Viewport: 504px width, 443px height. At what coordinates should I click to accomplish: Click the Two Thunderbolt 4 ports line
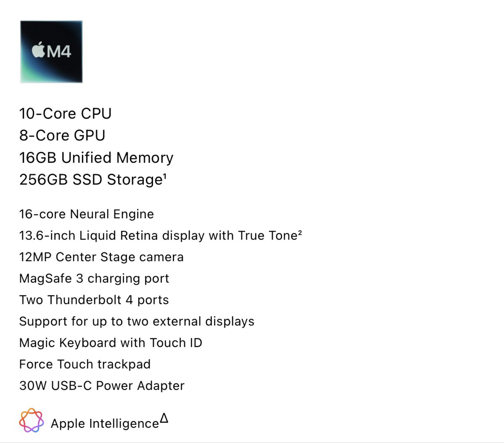pyautogui.click(x=94, y=300)
